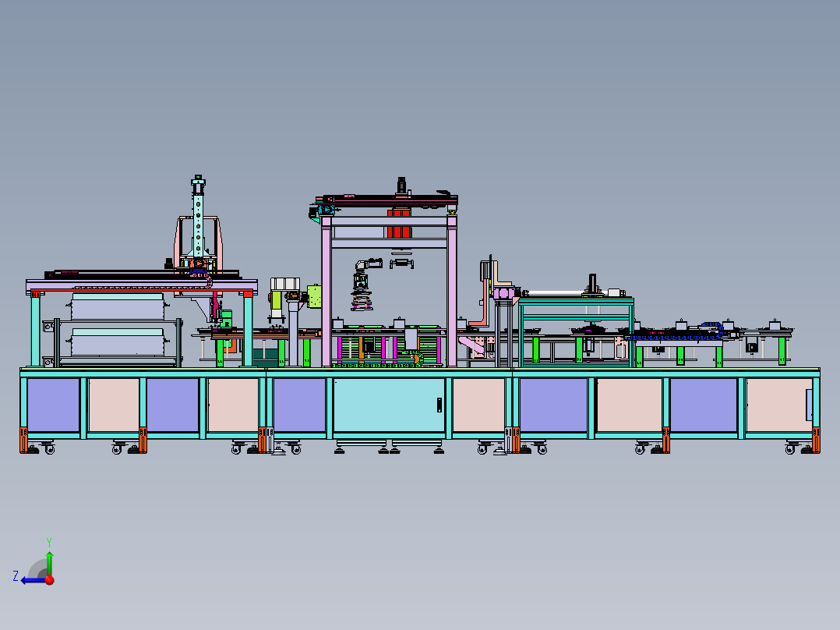
Task: Select the rightmost pink cabinet panel with a handle
Action: point(779,405)
